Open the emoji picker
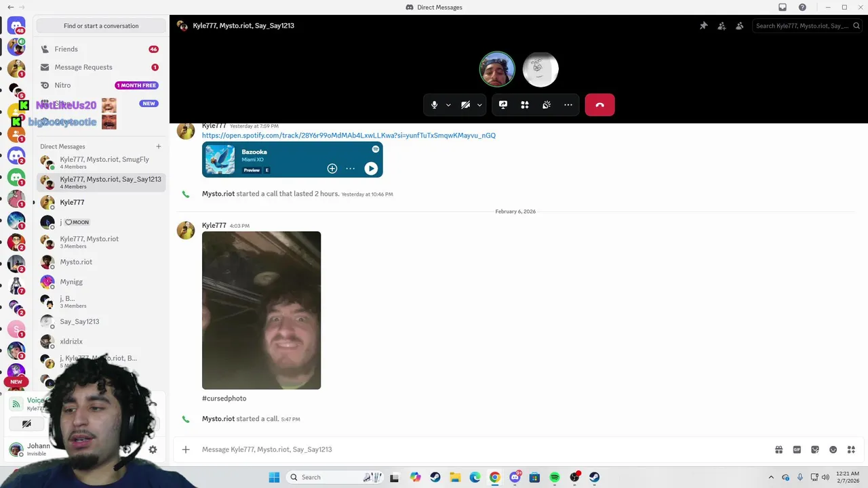868x488 pixels. [833, 449]
